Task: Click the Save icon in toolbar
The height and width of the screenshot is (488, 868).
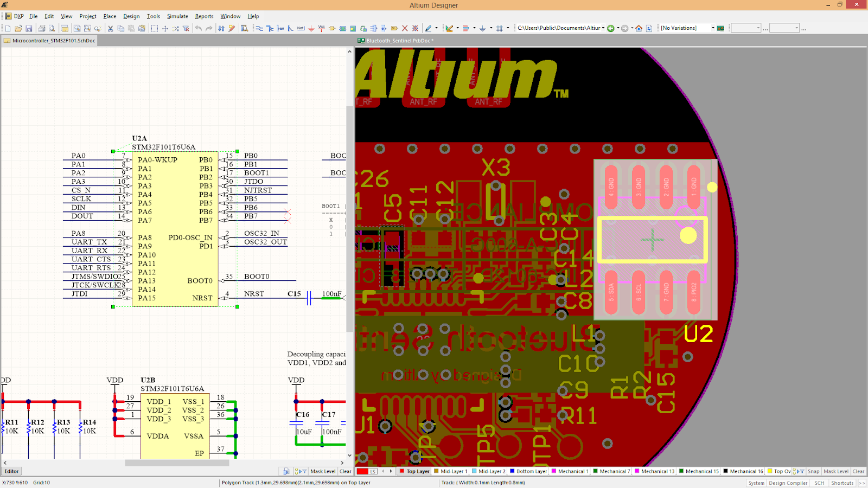Action: [29, 28]
